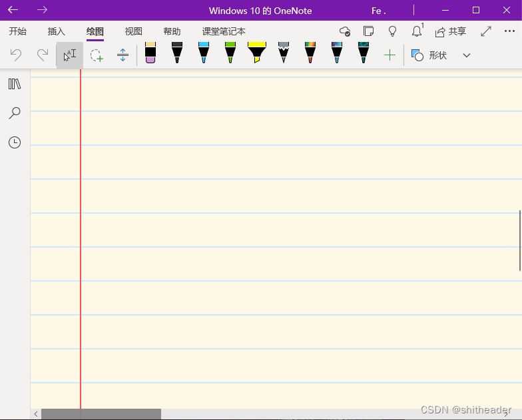The image size is (522, 420).
Task: Open the 插入 tab
Action: [x=56, y=31]
